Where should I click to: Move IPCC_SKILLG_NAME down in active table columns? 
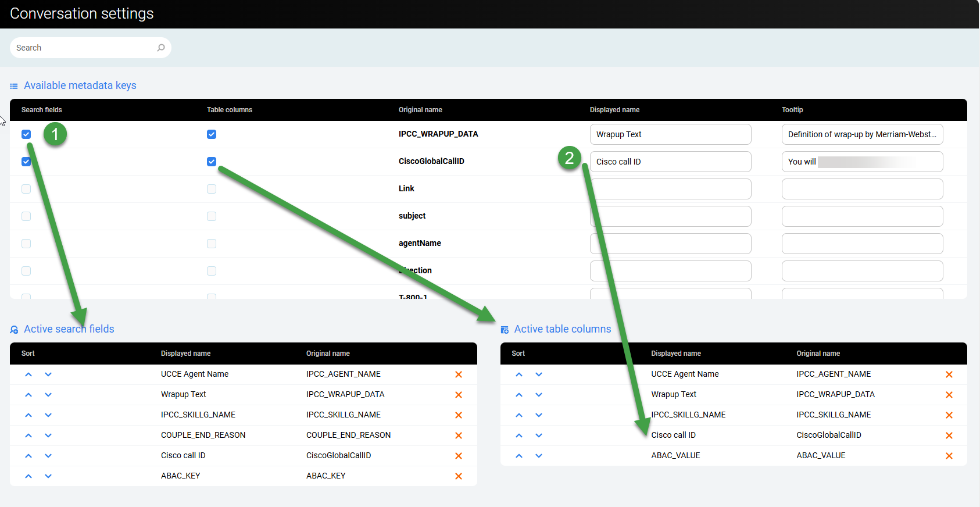click(539, 415)
